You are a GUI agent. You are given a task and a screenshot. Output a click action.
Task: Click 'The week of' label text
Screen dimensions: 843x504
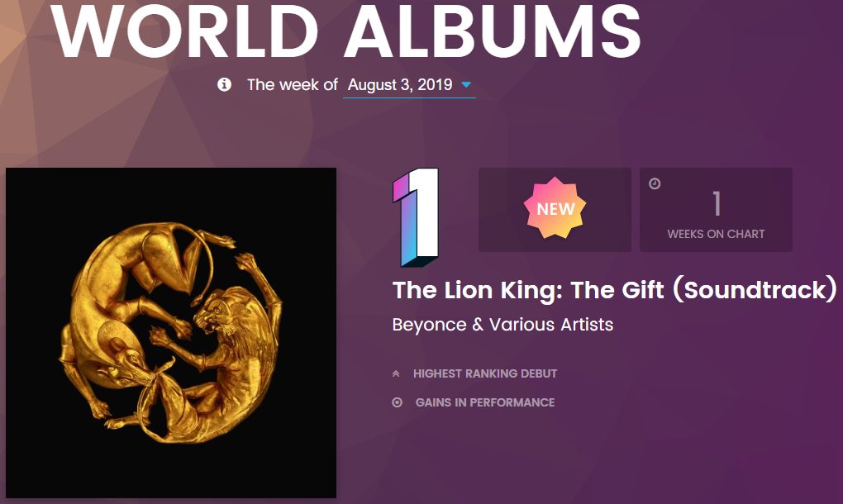coord(292,85)
